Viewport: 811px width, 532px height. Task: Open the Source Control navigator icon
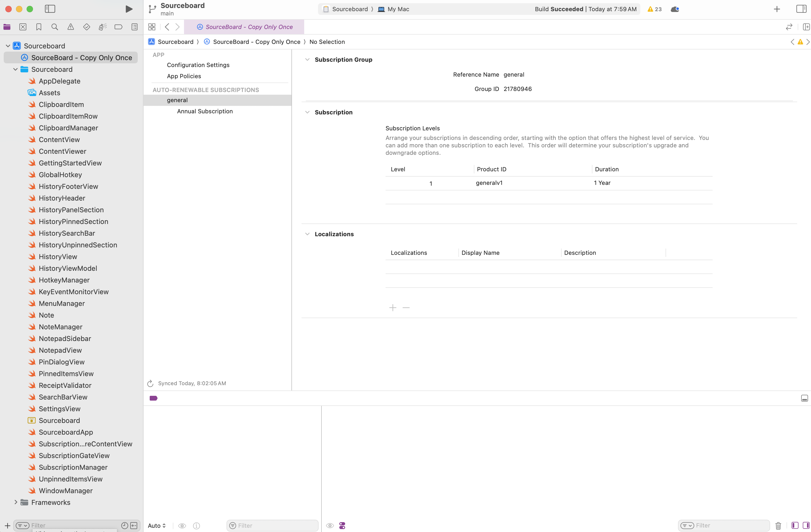pyautogui.click(x=23, y=27)
